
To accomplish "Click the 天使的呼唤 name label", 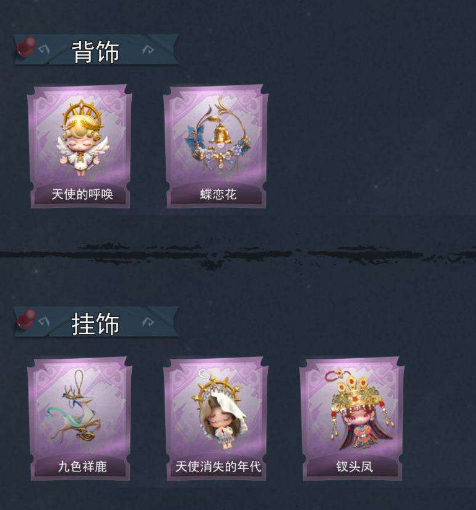I will pyautogui.click(x=82, y=194).
